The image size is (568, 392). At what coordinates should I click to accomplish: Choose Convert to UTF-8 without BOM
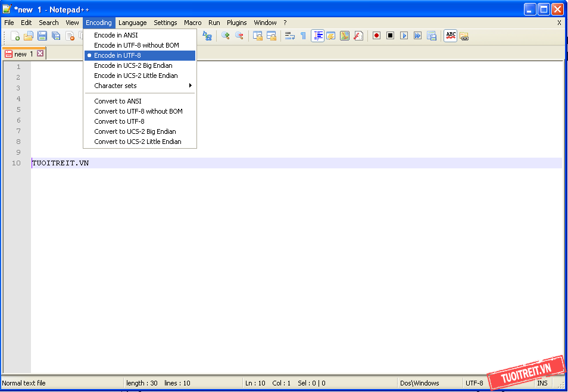(x=138, y=111)
